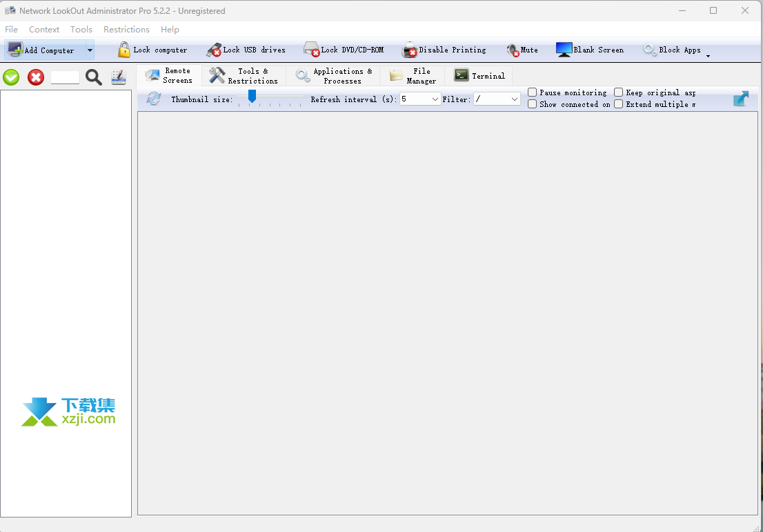Open the Applications & Processes tab
763x532 pixels.
pos(333,75)
